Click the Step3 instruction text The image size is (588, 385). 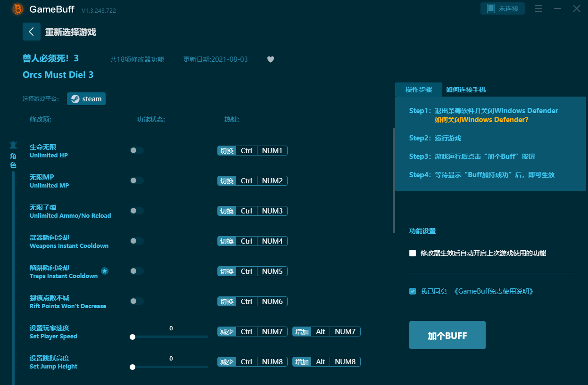pyautogui.click(x=472, y=156)
